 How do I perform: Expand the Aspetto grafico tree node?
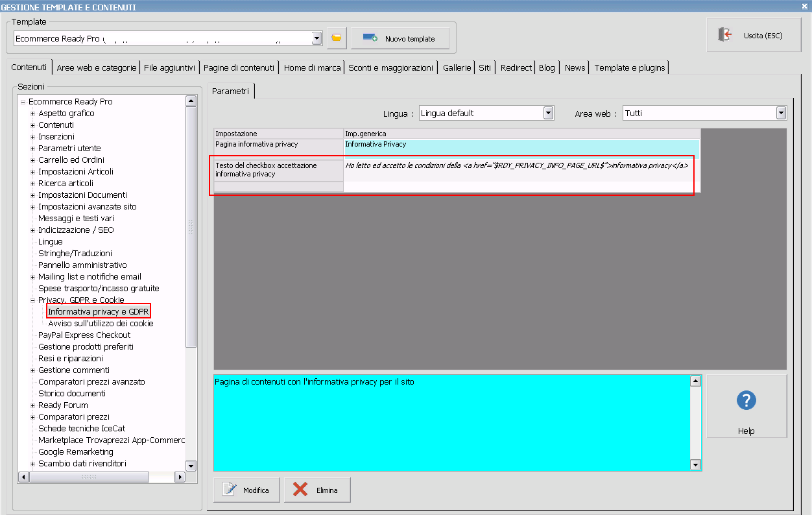tap(32, 114)
